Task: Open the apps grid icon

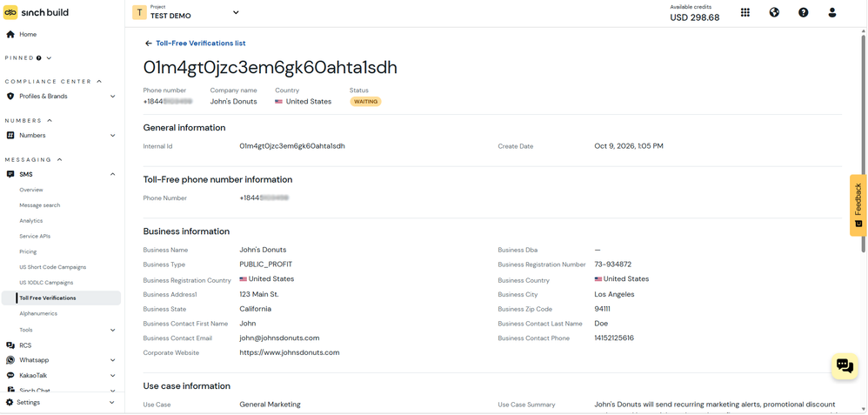Action: pyautogui.click(x=745, y=13)
